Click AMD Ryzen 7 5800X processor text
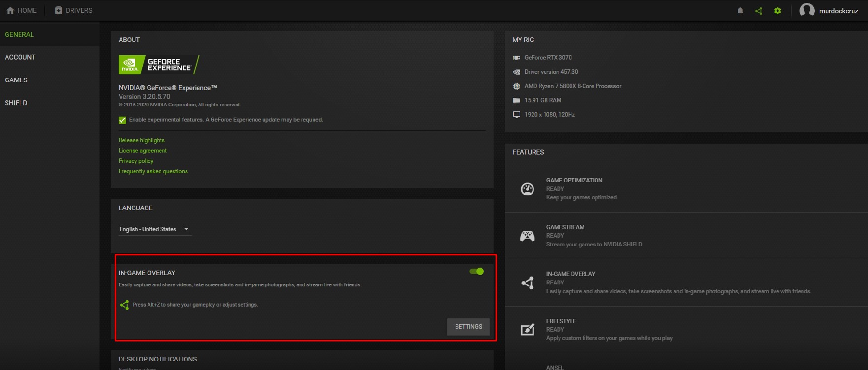This screenshot has width=868, height=370. coord(573,86)
